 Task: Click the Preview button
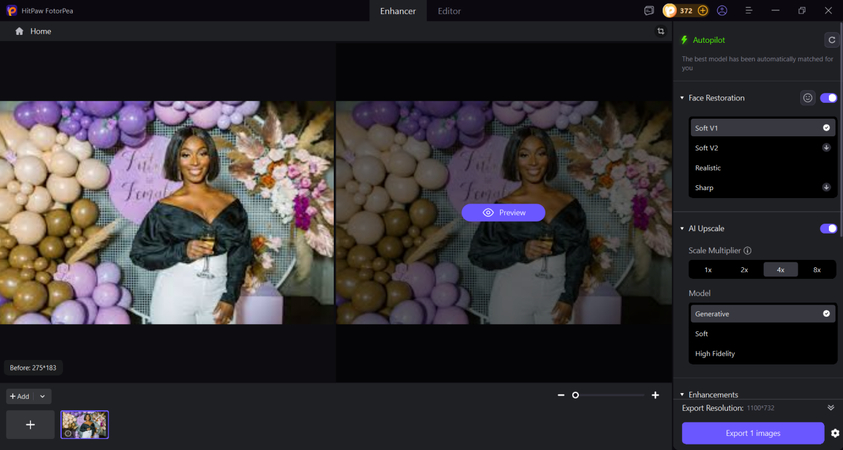pos(503,212)
